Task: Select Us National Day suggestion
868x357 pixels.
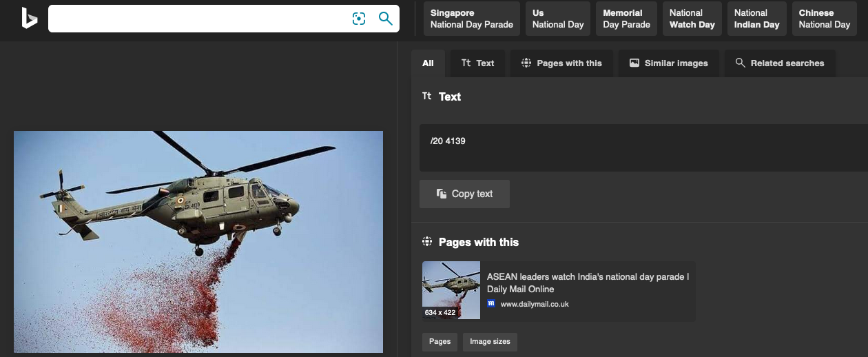Action: (558, 19)
